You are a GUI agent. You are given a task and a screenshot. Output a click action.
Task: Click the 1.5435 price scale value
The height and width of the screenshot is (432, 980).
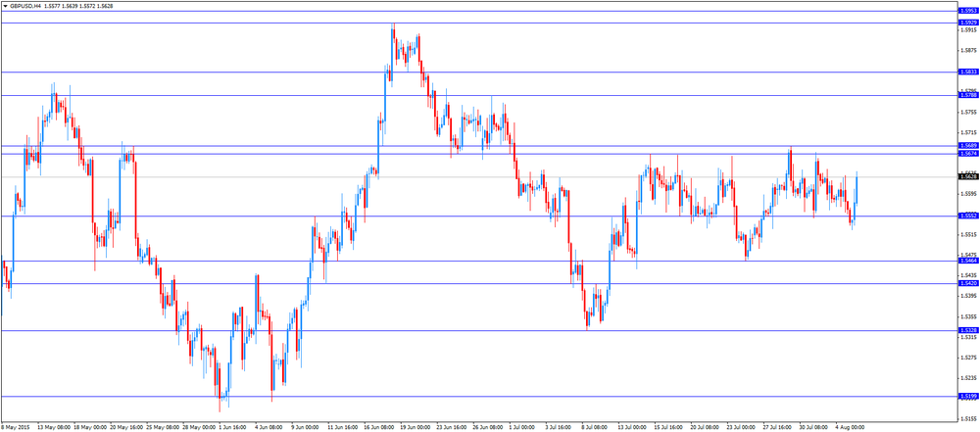pos(967,275)
